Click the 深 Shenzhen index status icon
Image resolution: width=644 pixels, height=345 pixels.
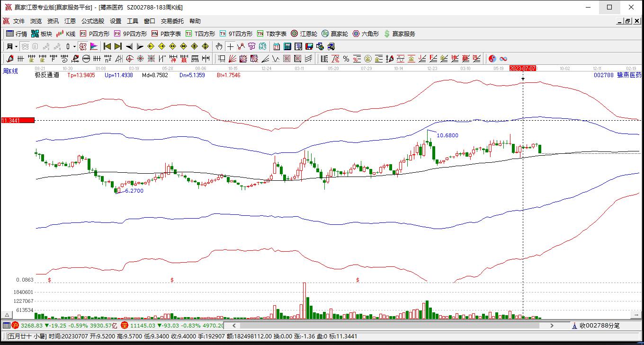(125, 325)
